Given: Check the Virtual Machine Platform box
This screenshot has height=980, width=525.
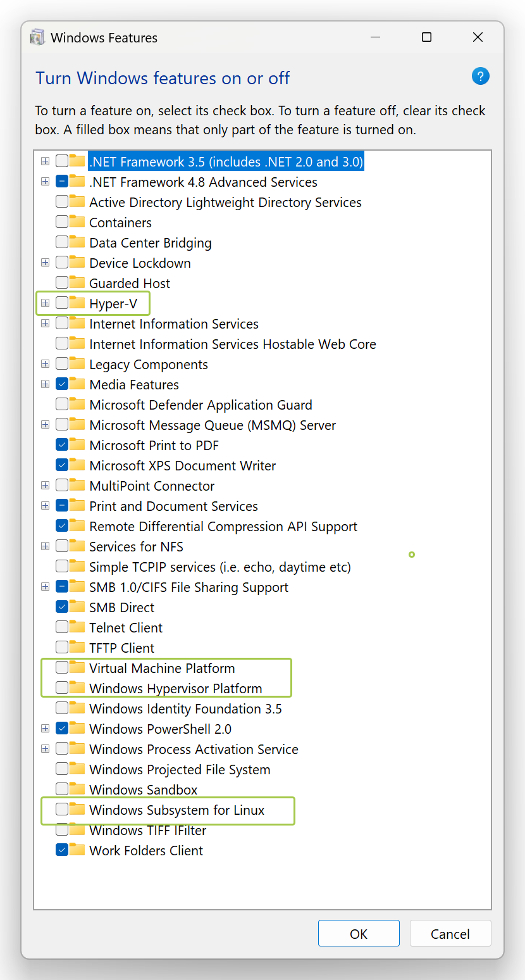Looking at the screenshot, I should pos(62,667).
